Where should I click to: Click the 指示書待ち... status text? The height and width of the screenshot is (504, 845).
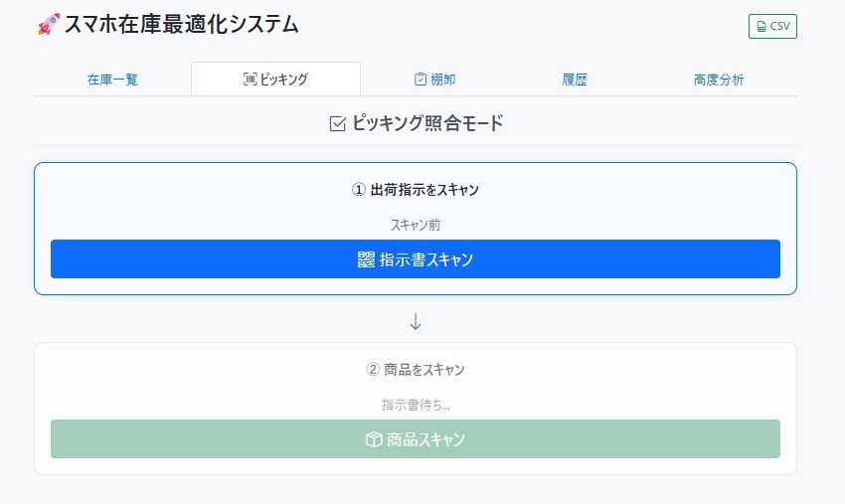(x=416, y=405)
